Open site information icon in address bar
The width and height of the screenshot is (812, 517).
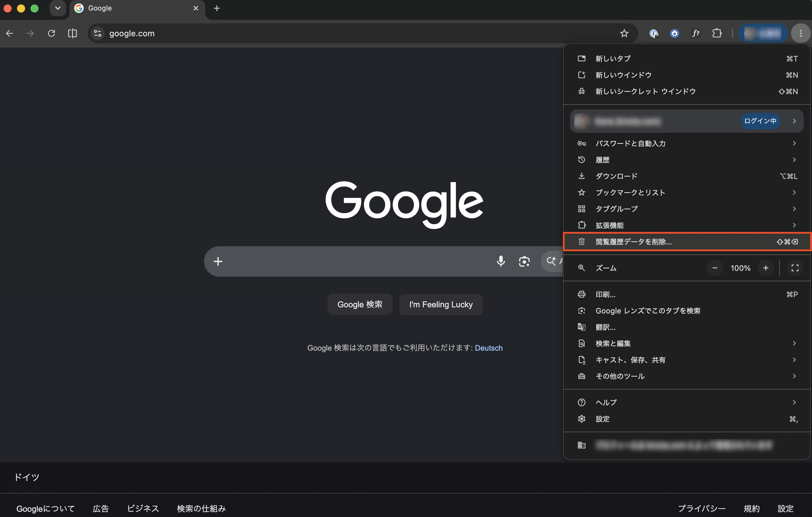click(x=98, y=33)
